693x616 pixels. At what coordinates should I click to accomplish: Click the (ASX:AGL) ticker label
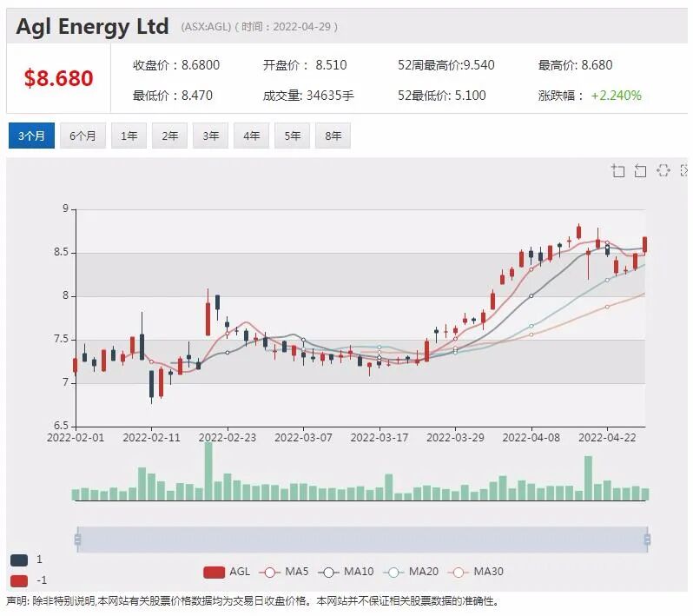point(206,27)
